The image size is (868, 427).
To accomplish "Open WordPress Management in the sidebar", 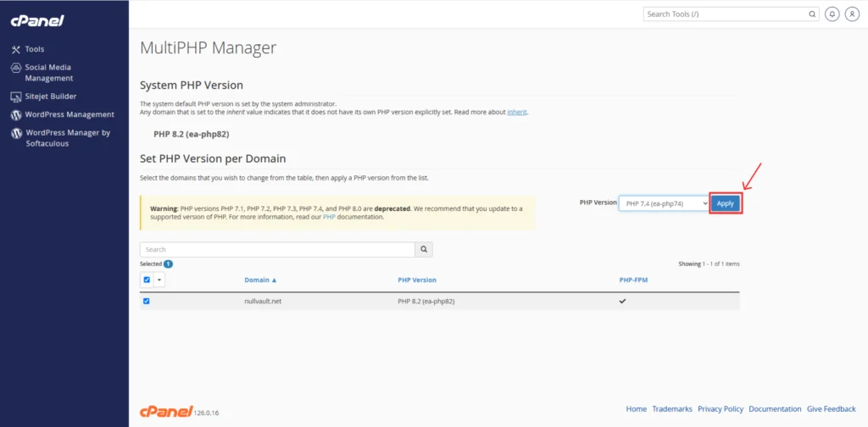I will click(x=70, y=114).
